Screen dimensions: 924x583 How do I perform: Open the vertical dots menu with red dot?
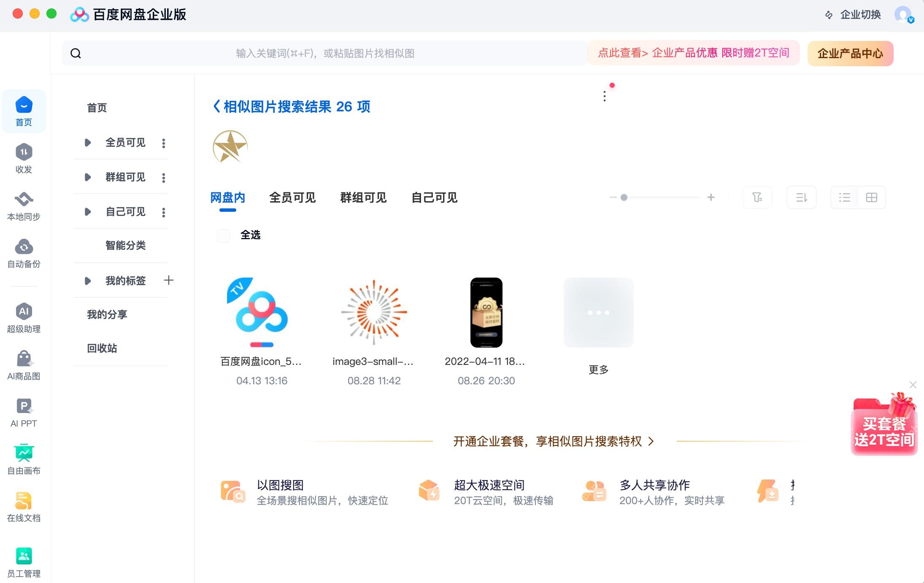pos(605,96)
